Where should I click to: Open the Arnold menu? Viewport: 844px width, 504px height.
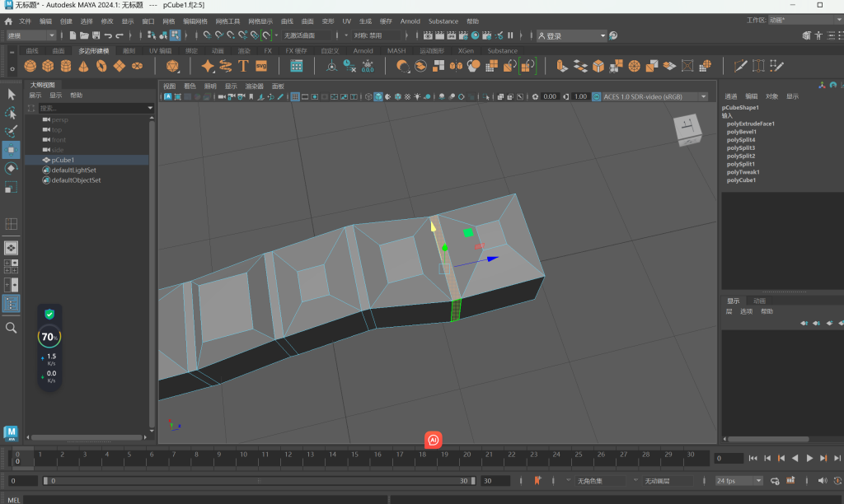pos(410,21)
